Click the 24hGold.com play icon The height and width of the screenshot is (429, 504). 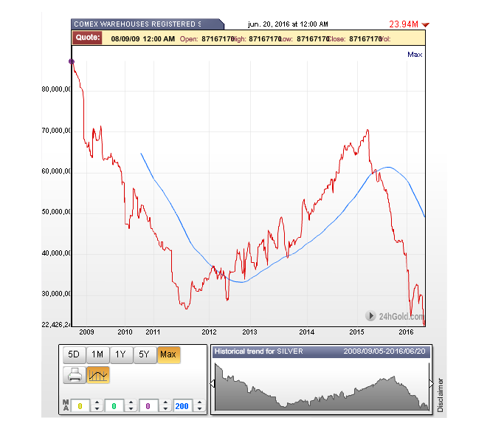click(x=370, y=316)
